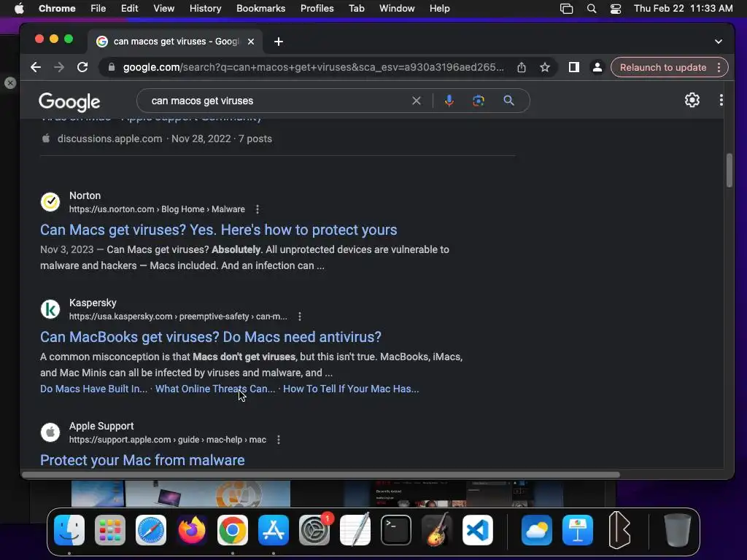Open the Google page three-dot menu
The image size is (747, 560).
point(721,100)
